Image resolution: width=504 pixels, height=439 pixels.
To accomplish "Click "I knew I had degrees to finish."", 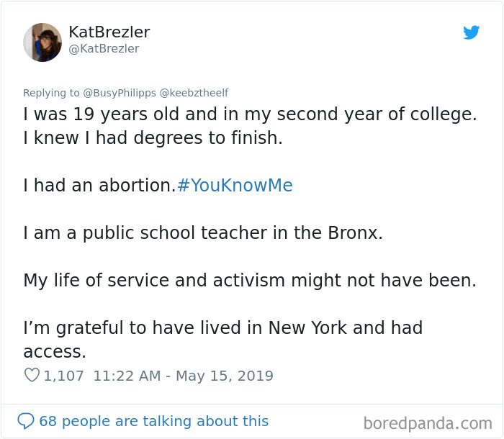I will point(153,138).
